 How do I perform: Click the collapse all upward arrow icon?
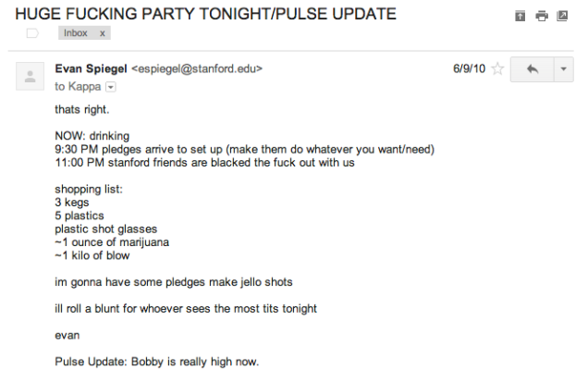click(521, 16)
